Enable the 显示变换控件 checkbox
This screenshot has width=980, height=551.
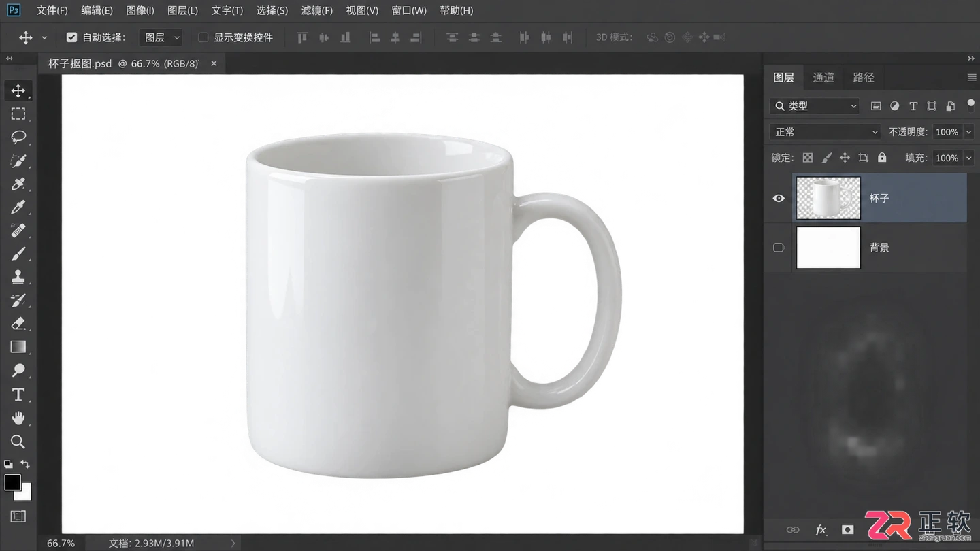203,37
